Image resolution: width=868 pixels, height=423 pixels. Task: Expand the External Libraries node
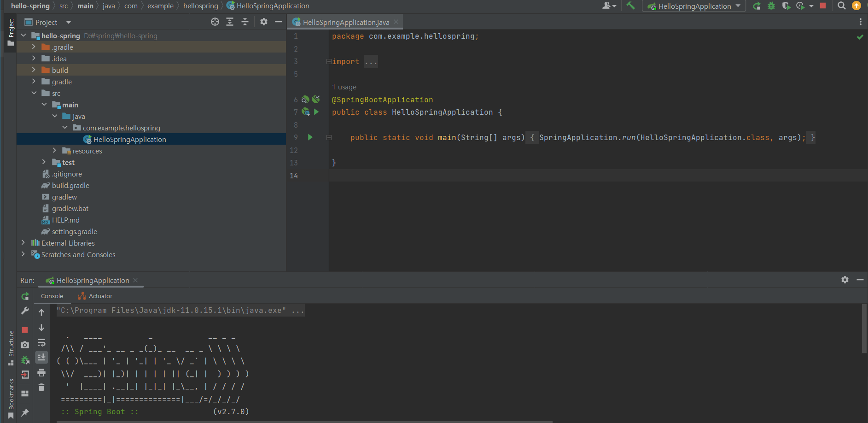pos(23,243)
